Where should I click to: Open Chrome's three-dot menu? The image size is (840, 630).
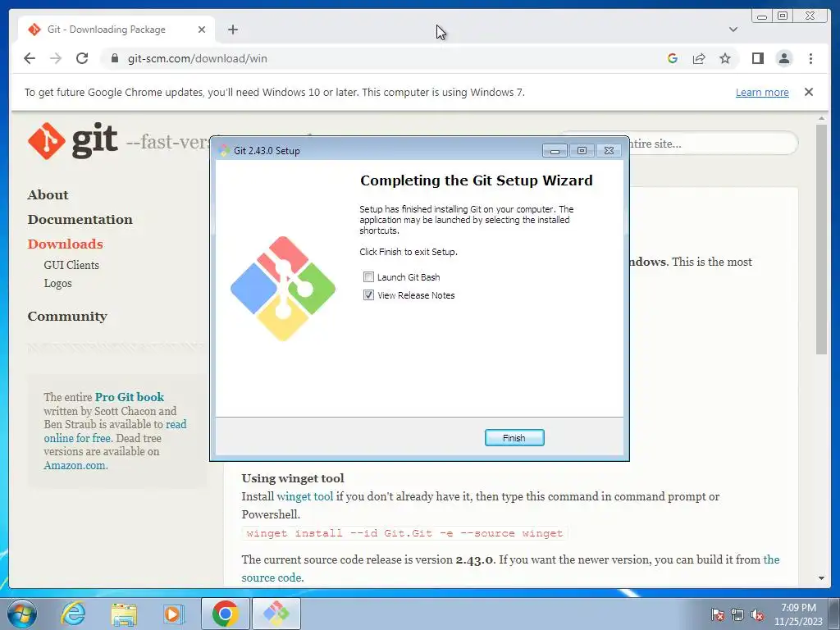click(x=810, y=58)
